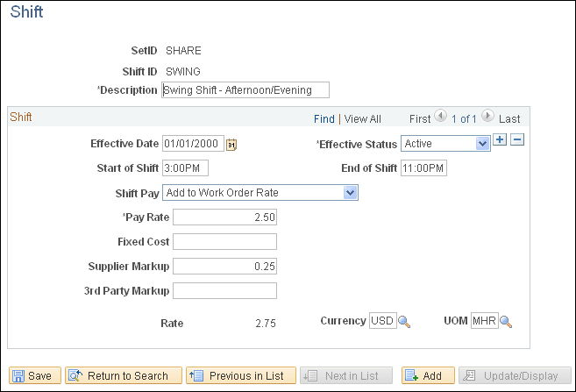
Task: Click the Shift page title
Action: click(x=26, y=11)
